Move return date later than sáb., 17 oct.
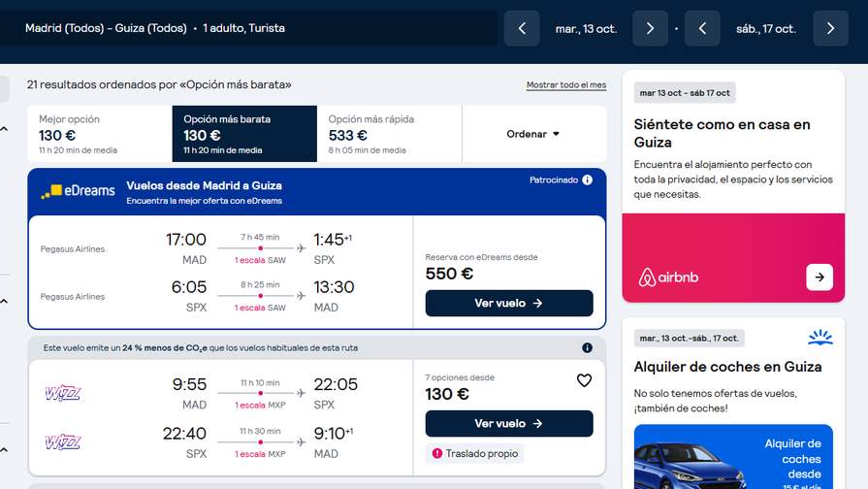The width and height of the screenshot is (868, 489). point(830,28)
